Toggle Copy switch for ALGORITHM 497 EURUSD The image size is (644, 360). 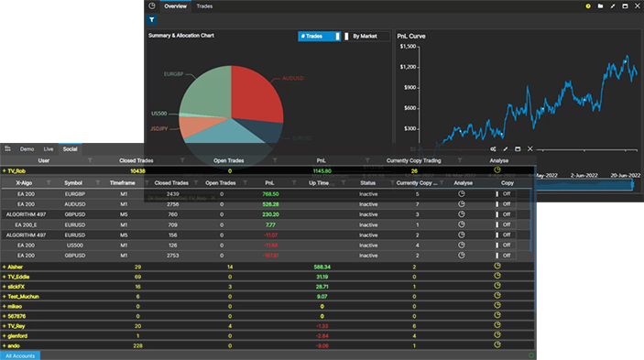point(506,235)
